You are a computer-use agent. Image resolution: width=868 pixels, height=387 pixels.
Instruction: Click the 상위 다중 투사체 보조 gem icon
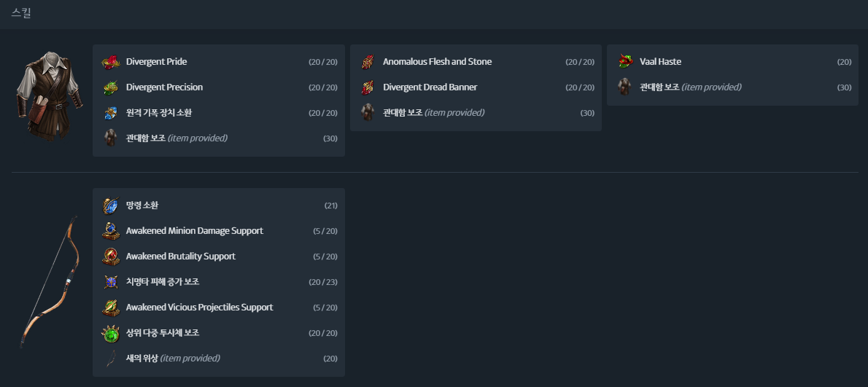(x=111, y=333)
